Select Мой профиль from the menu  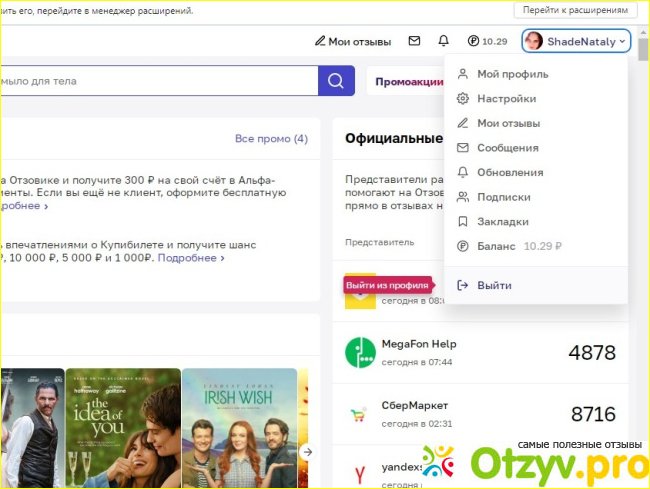pos(512,74)
